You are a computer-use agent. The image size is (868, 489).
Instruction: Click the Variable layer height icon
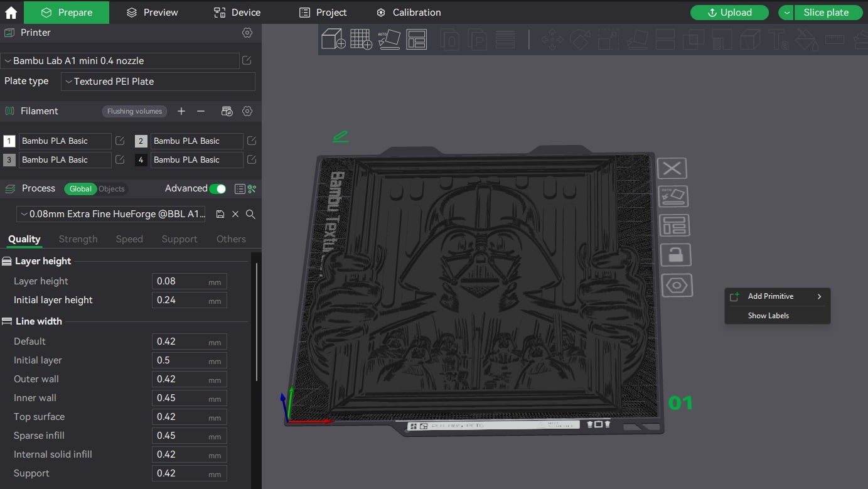click(x=505, y=40)
